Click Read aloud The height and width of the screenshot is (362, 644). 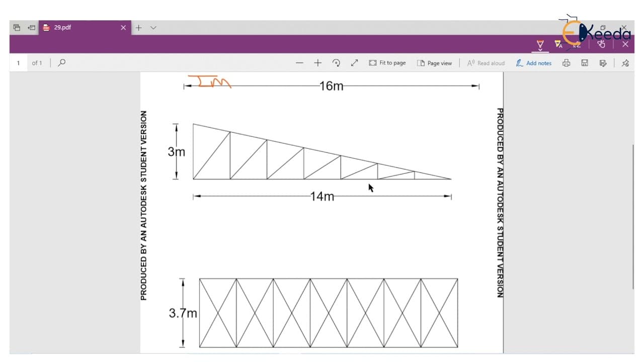486,63
